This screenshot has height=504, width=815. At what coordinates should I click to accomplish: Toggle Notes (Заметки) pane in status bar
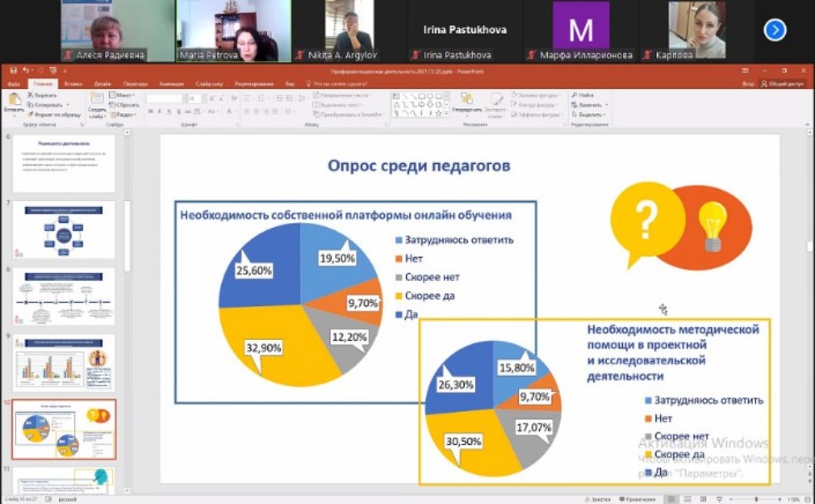tap(595, 498)
